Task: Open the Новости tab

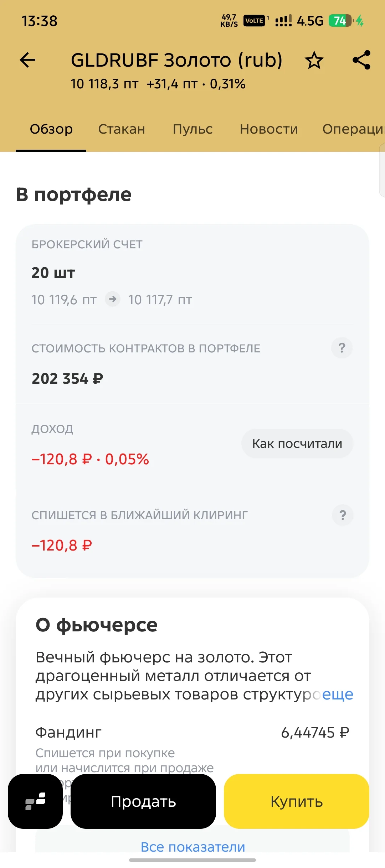Action: point(269,129)
